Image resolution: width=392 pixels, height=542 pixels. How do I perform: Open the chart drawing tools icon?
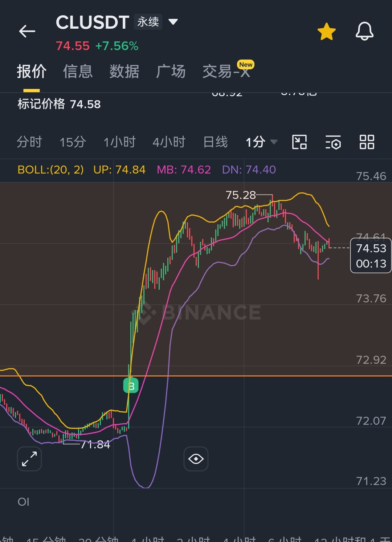coord(299,142)
